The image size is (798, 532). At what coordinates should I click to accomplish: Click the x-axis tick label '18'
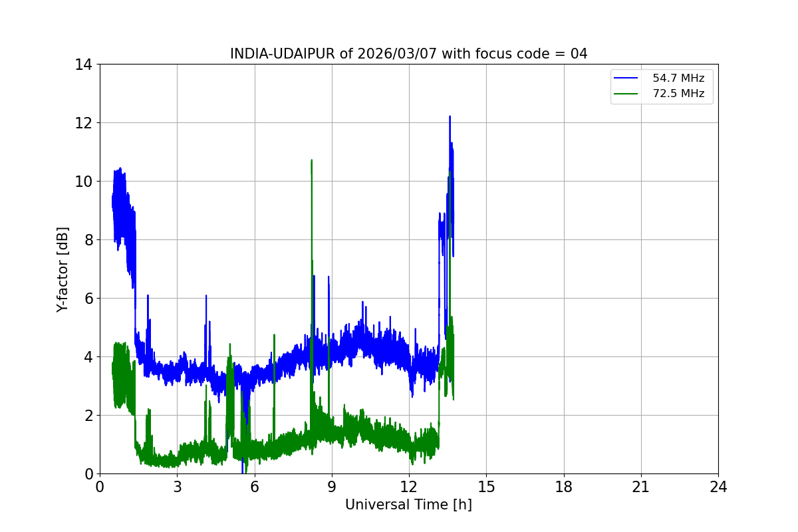[x=564, y=487]
